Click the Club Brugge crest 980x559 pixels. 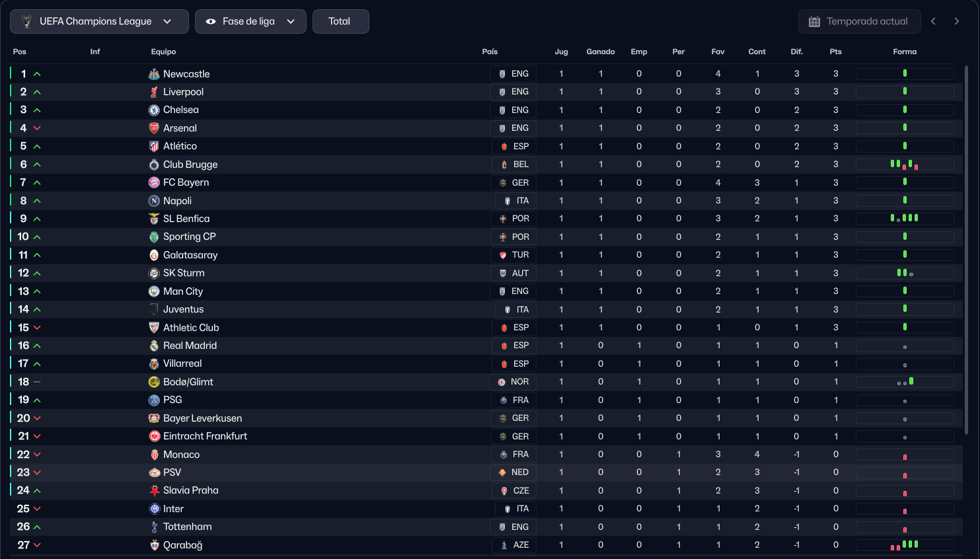[154, 165]
